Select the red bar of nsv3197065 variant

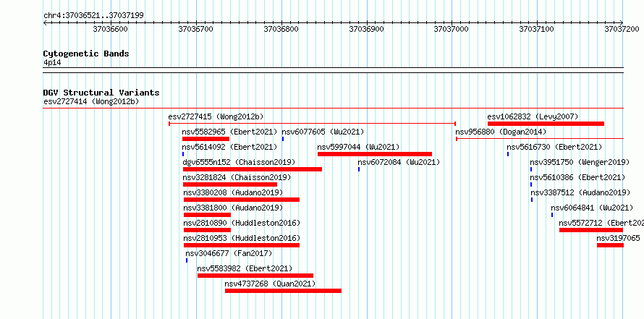coord(610,245)
